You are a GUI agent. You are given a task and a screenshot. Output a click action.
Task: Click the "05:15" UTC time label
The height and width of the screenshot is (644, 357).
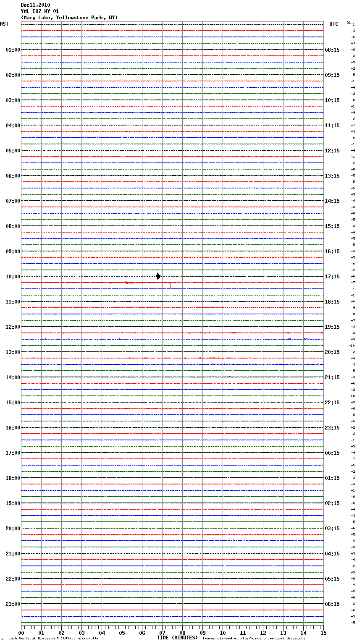tap(332, 579)
